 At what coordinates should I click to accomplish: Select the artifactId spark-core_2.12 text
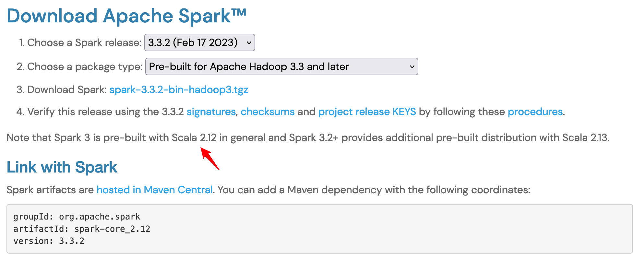[82, 229]
